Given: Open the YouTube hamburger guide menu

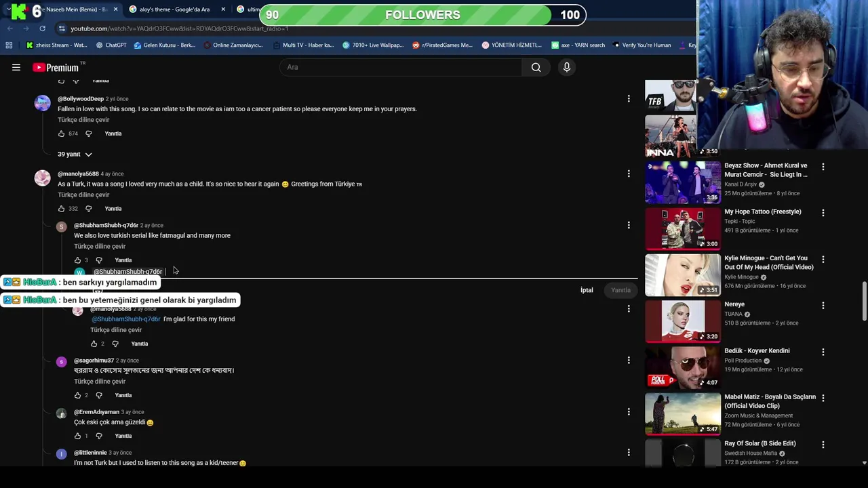Looking at the screenshot, I should [x=16, y=67].
